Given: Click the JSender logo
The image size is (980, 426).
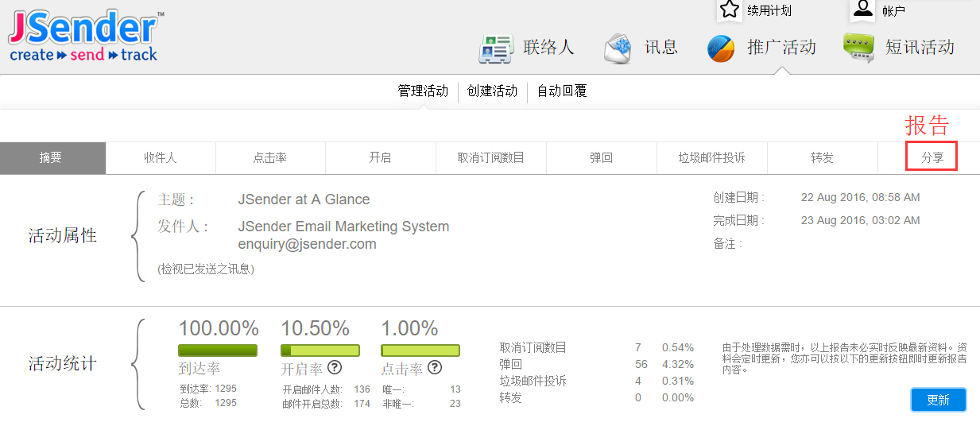Looking at the screenshot, I should point(83,36).
